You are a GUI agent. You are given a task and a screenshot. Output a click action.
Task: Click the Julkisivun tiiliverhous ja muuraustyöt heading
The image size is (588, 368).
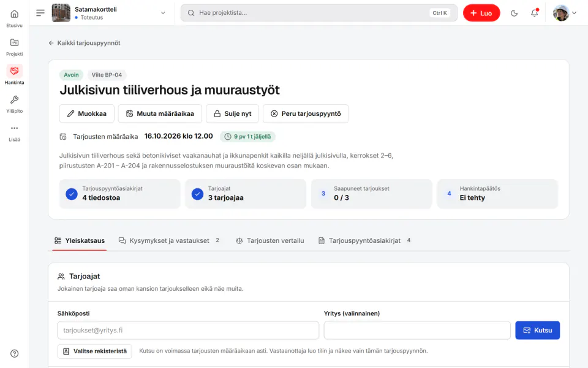[x=170, y=90]
